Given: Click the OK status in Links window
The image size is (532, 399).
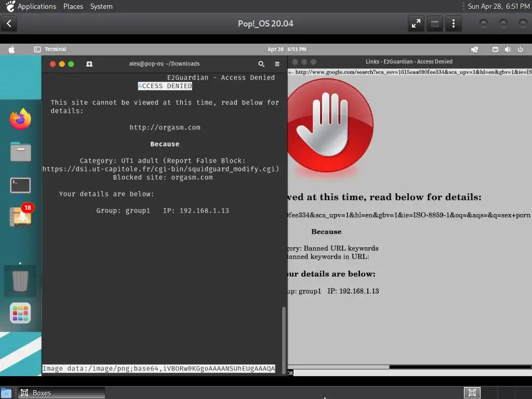Looking at the screenshot, I should (290, 373).
